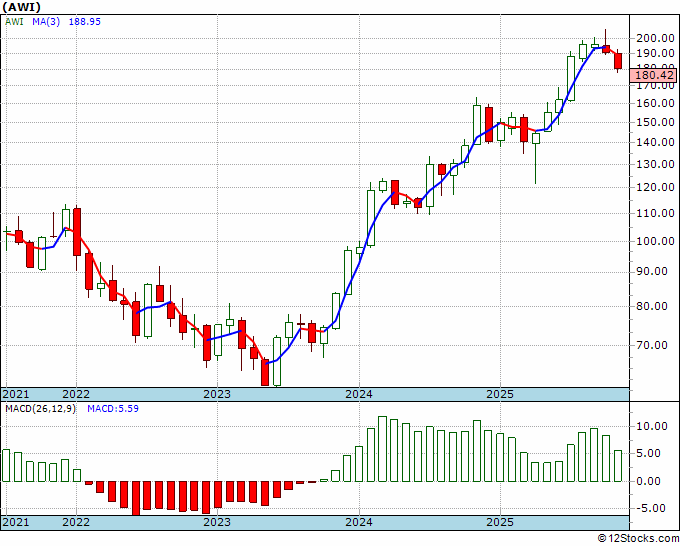Click the 188.95 moving average value
Screen dimensions: 680x546
[85, 22]
